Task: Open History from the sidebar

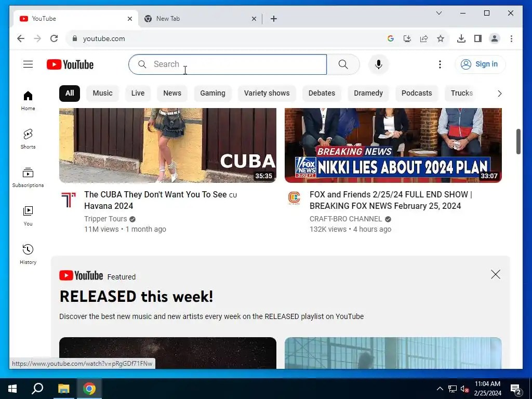Action: [28, 254]
